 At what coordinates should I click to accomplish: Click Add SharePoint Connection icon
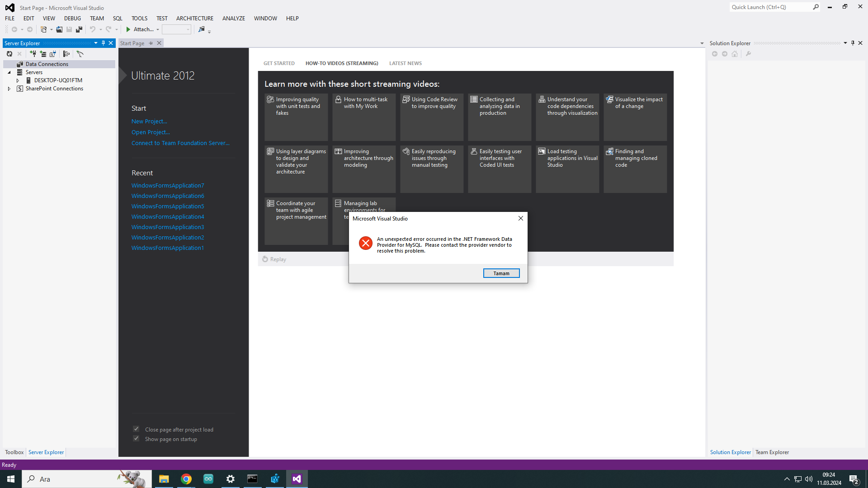click(53, 54)
